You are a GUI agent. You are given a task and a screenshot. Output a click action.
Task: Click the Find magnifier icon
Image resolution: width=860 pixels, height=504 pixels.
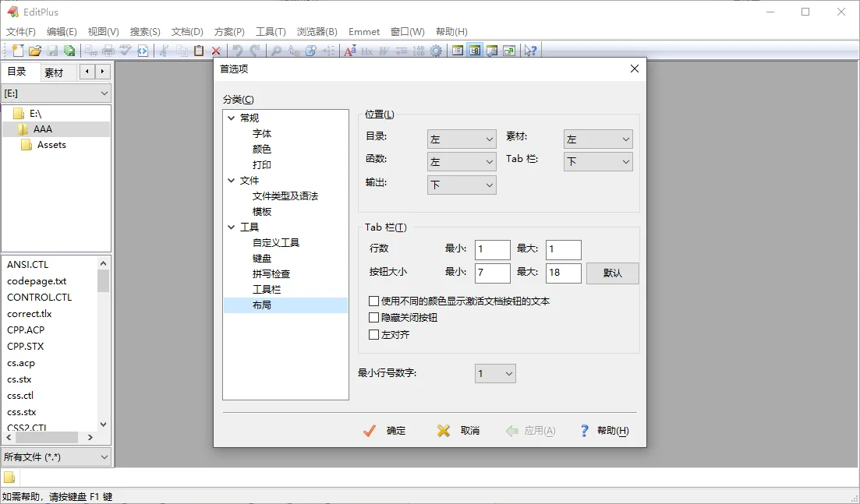(x=277, y=51)
